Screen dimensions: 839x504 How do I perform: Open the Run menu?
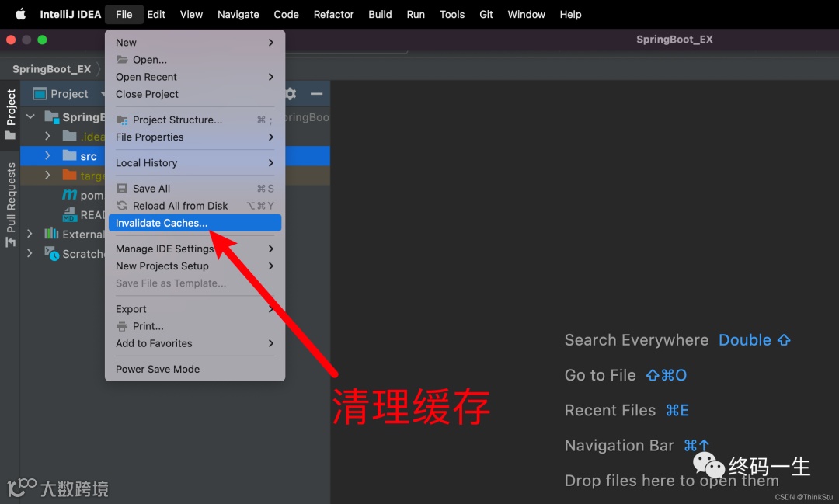tap(416, 15)
